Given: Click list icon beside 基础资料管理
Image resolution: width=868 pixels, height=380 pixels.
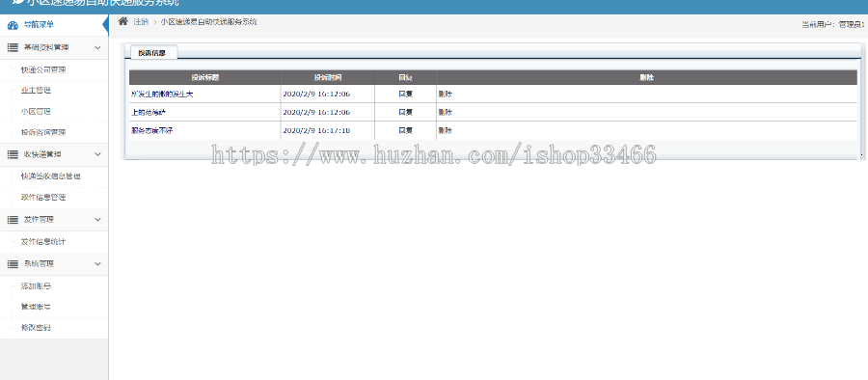Looking at the screenshot, I should (x=13, y=47).
